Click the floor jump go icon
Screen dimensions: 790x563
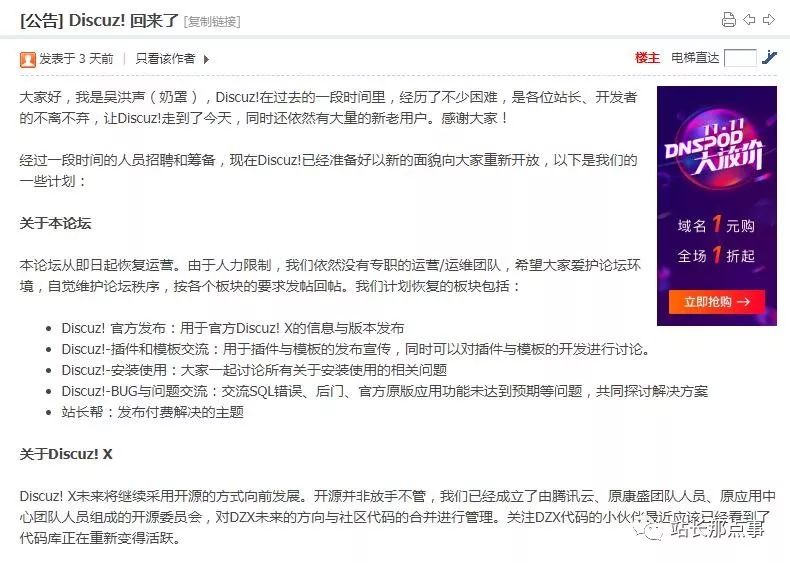[x=769, y=57]
